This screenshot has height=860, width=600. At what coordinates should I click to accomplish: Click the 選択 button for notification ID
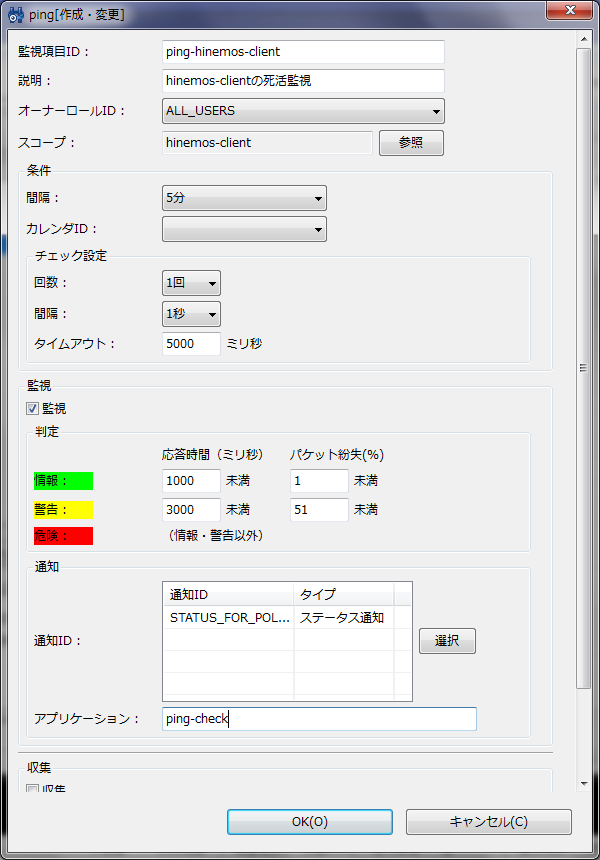pyautogui.click(x=448, y=641)
